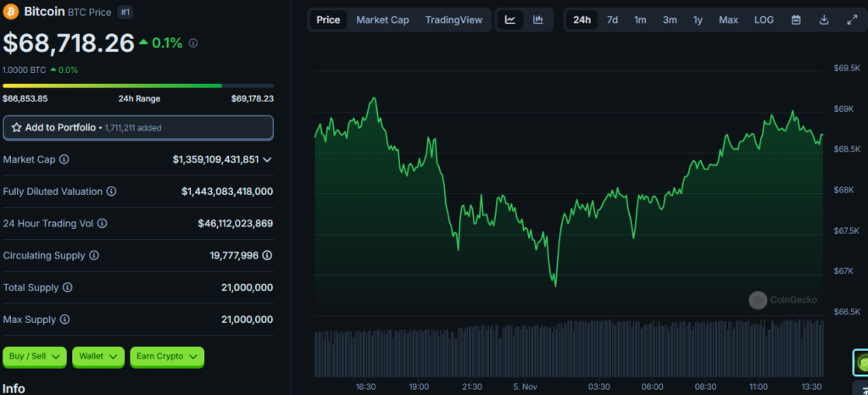The image size is (868, 395).
Task: Open the Earn Crypto dropdown
Action: (167, 357)
